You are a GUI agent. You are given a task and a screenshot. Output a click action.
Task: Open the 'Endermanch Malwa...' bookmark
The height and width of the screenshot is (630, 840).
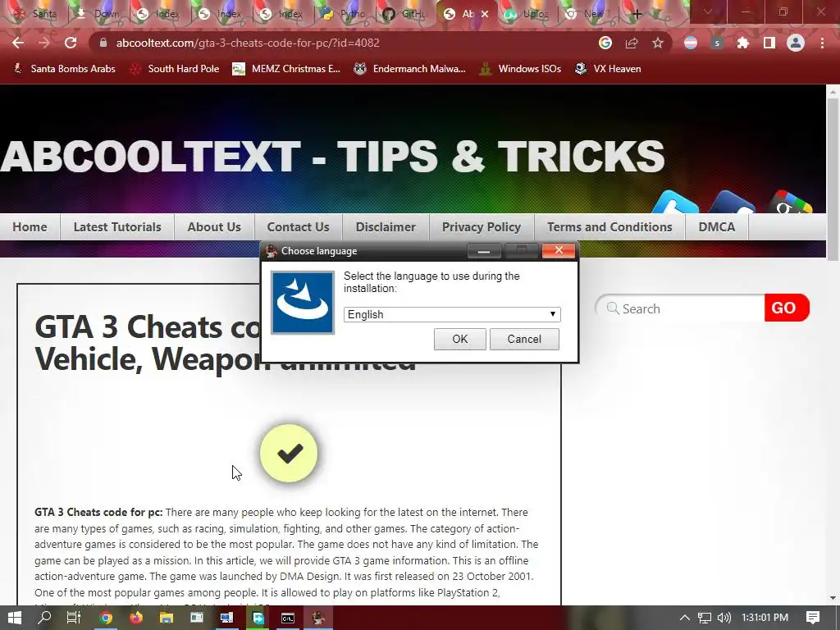tap(410, 69)
